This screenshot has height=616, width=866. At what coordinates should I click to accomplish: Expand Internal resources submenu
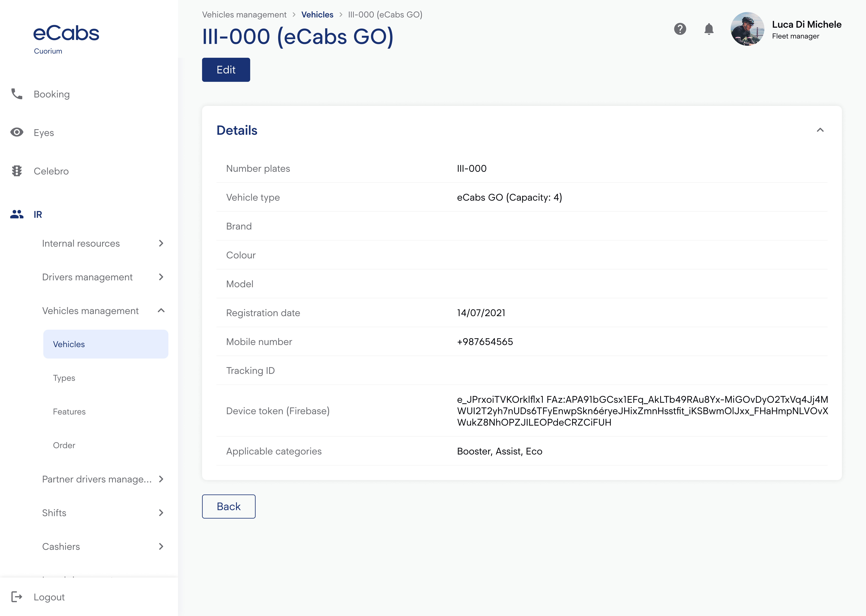click(x=161, y=243)
